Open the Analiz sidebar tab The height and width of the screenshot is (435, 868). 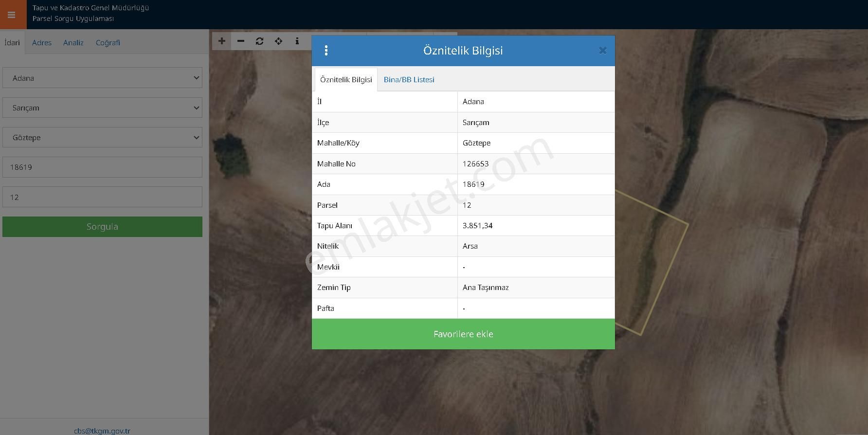click(73, 43)
